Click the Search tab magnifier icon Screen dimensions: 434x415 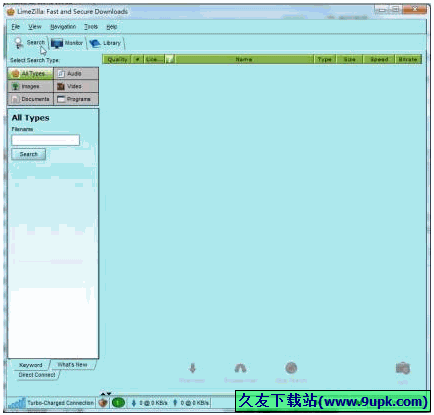[19, 43]
